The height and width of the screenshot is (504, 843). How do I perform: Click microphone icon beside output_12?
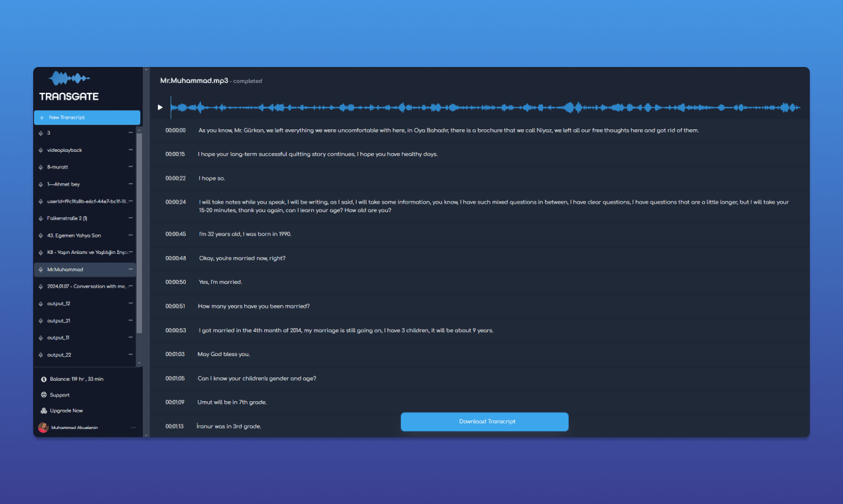tap(41, 304)
